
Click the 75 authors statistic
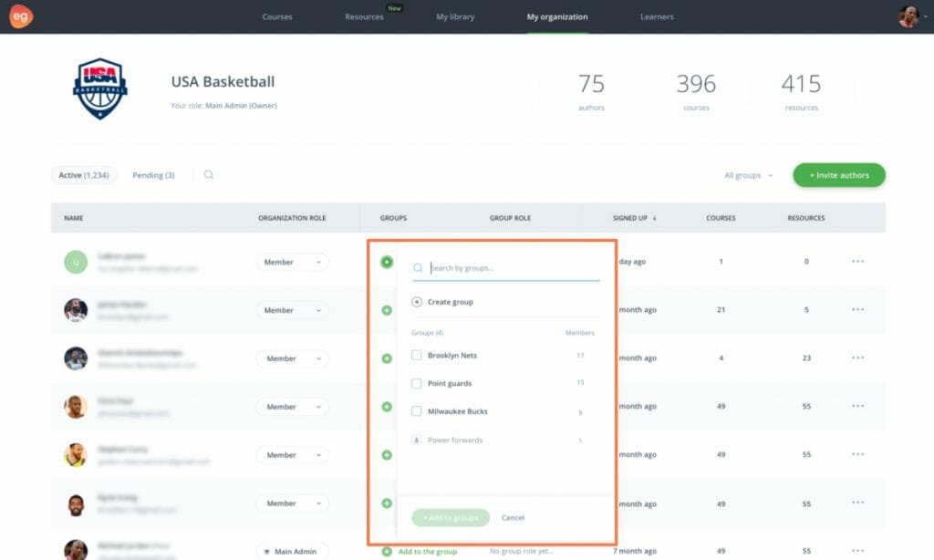click(591, 91)
